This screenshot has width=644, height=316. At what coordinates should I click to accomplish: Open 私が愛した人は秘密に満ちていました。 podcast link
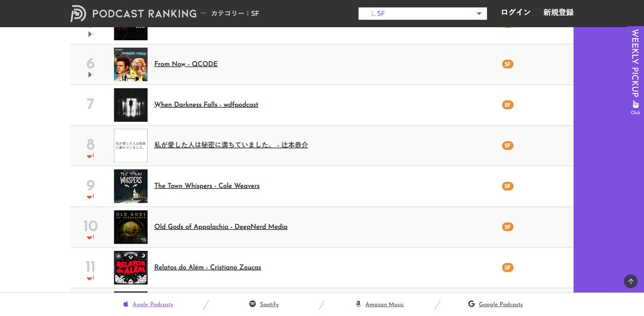(231, 145)
